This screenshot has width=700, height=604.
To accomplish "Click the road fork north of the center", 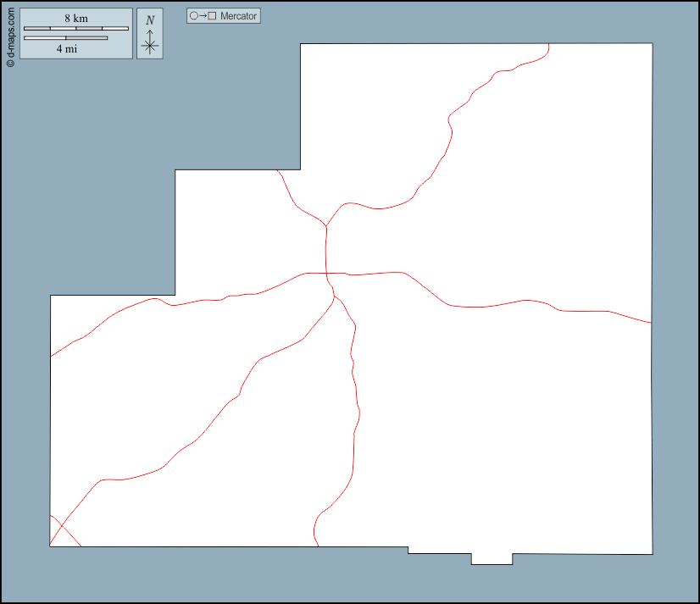I will click(326, 226).
